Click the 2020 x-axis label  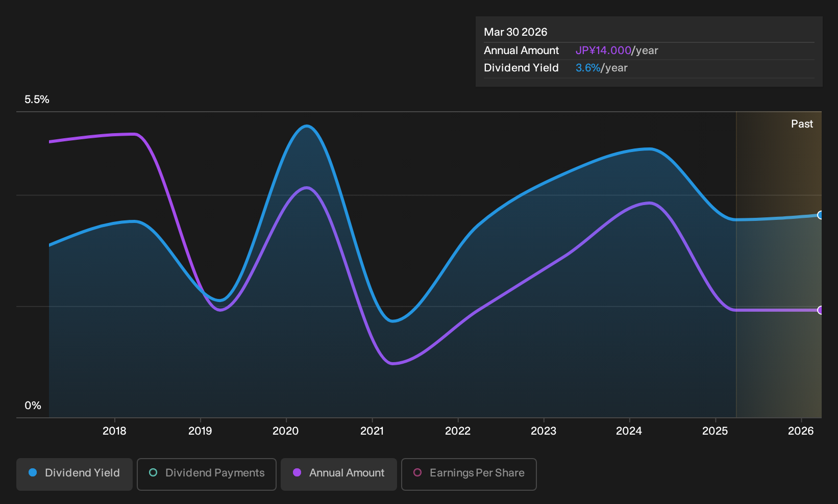tap(286, 431)
